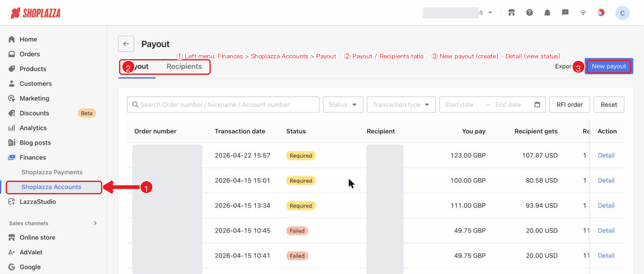
Task: Click the round red-blue globe icon
Action: [x=601, y=13]
